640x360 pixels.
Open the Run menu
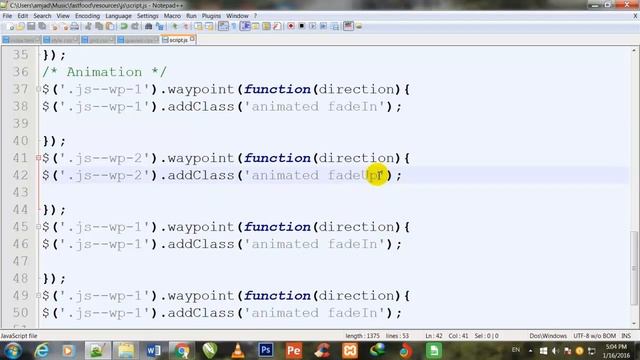[191, 16]
